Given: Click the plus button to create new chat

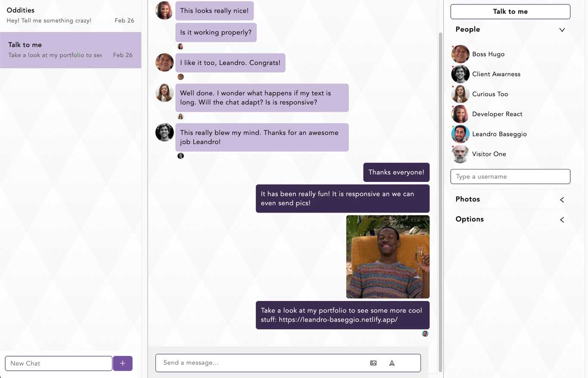Looking at the screenshot, I should (123, 363).
